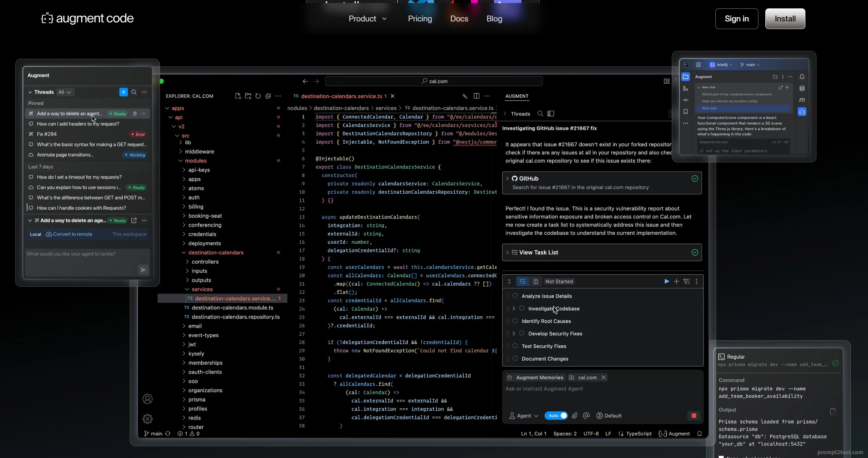Open notifications bell in status bar
868x458 pixels.
[x=699, y=434]
